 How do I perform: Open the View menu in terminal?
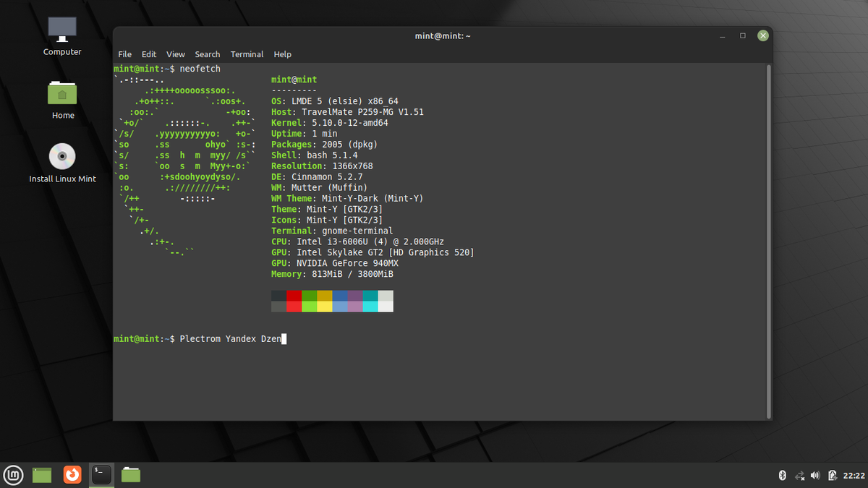[176, 54]
